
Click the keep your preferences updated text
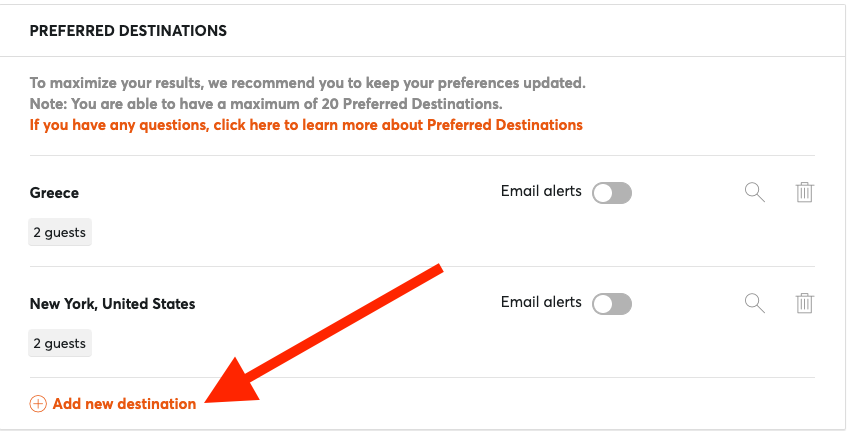pyautogui.click(x=475, y=83)
